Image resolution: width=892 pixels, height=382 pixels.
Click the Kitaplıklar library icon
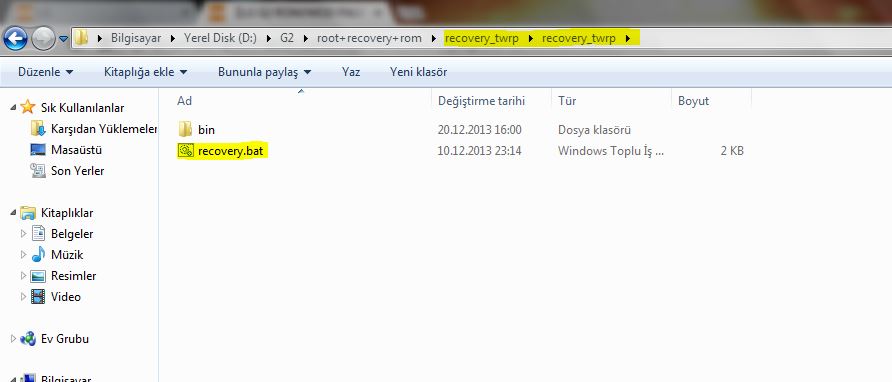tap(27, 212)
